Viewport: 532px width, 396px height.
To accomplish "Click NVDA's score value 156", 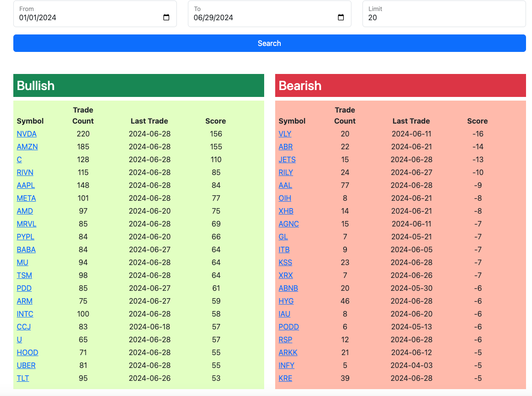I will click(216, 134).
